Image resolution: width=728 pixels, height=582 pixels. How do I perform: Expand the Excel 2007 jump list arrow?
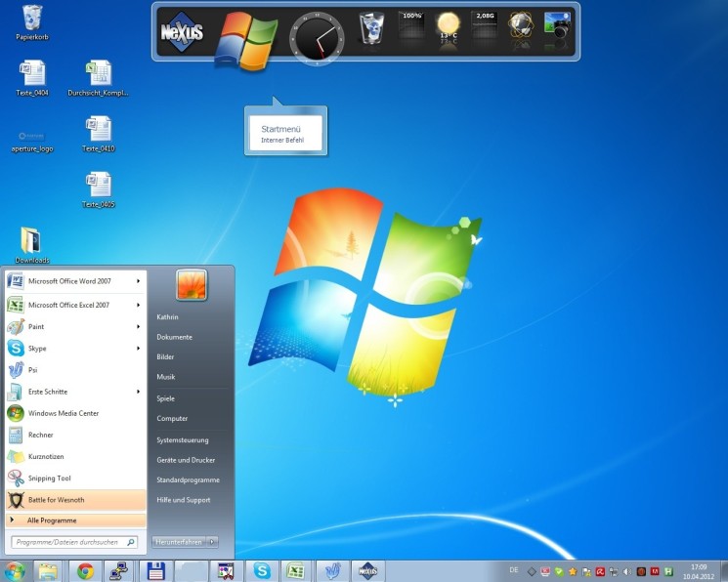point(139,305)
